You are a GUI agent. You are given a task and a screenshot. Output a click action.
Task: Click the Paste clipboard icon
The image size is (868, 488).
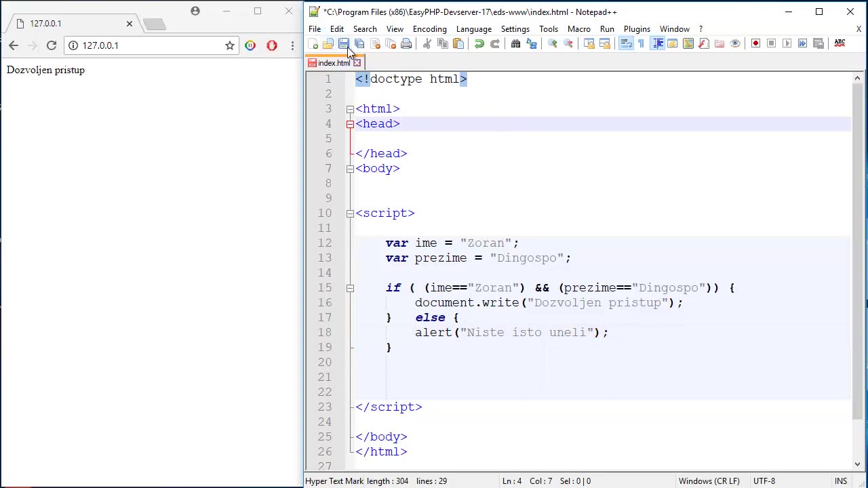point(458,43)
